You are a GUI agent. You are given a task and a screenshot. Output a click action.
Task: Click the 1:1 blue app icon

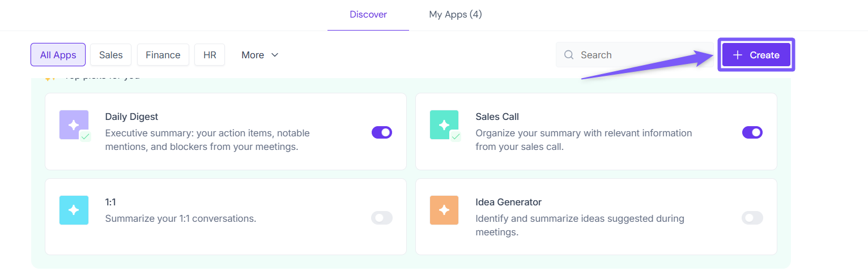pyautogui.click(x=74, y=210)
